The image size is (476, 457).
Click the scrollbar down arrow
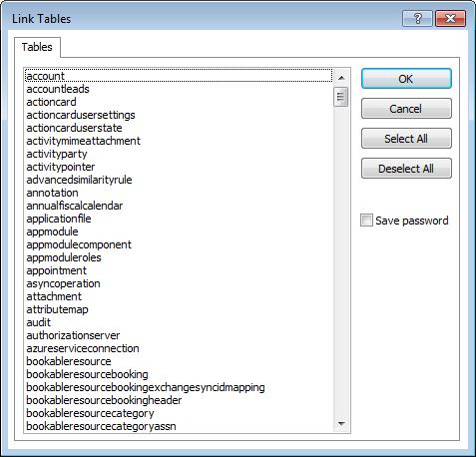pyautogui.click(x=341, y=424)
